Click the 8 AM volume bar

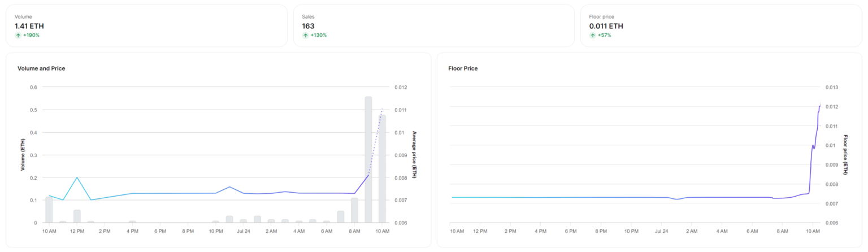coord(354,210)
